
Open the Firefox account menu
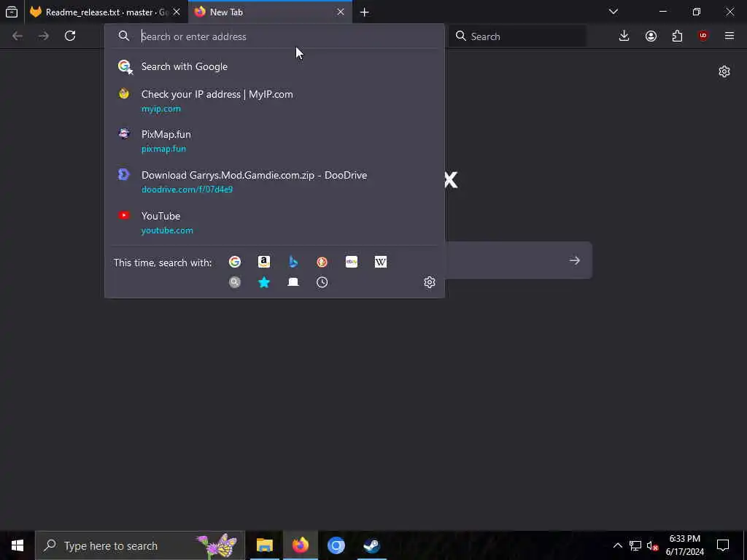click(651, 36)
